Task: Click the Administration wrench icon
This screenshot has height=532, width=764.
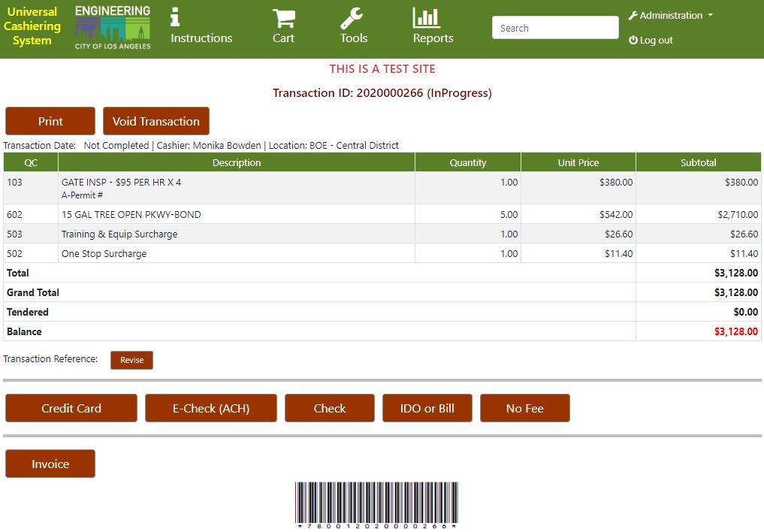Action: (x=633, y=14)
